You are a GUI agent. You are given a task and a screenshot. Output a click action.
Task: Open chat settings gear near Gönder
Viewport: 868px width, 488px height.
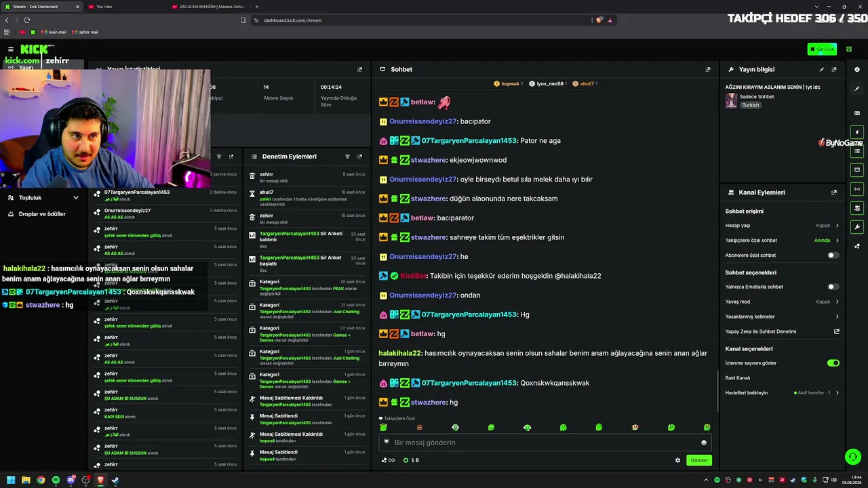click(677, 460)
